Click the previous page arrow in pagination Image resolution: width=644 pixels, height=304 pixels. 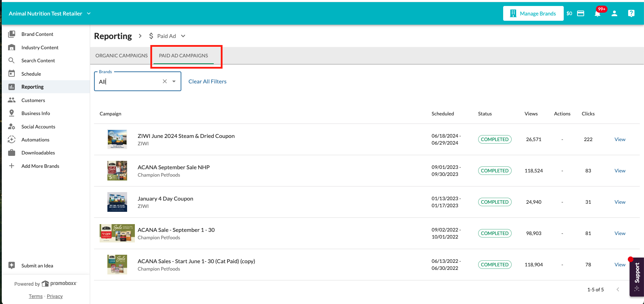(618, 290)
